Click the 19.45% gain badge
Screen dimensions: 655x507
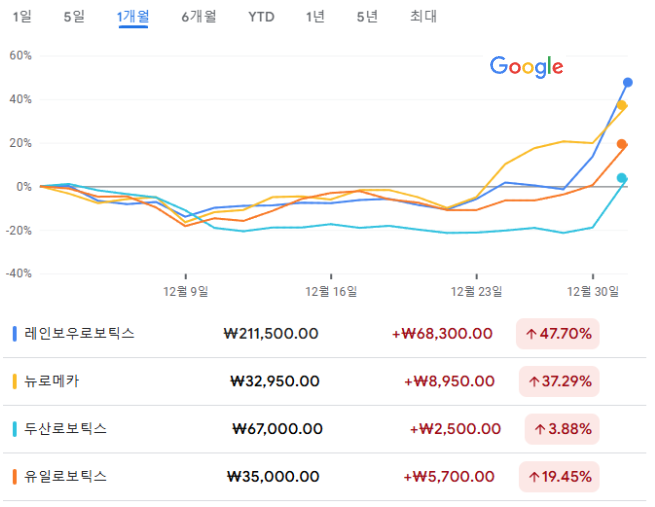[559, 477]
